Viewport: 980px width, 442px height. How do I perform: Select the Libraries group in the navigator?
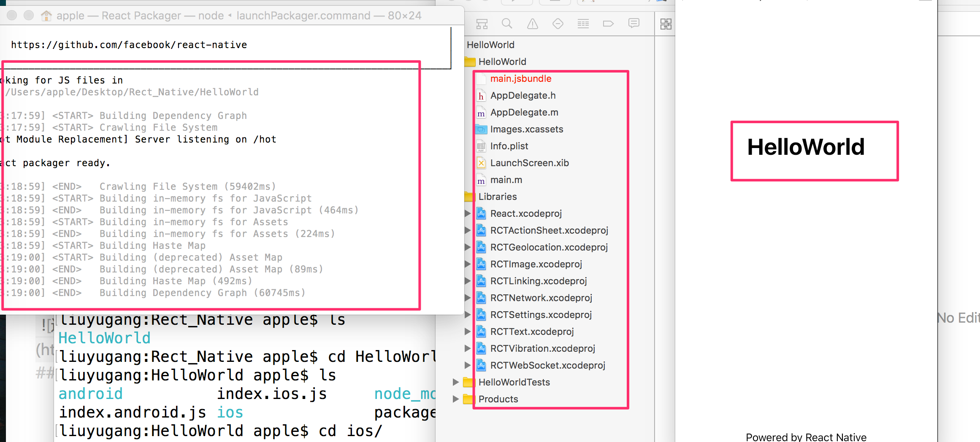[498, 197]
